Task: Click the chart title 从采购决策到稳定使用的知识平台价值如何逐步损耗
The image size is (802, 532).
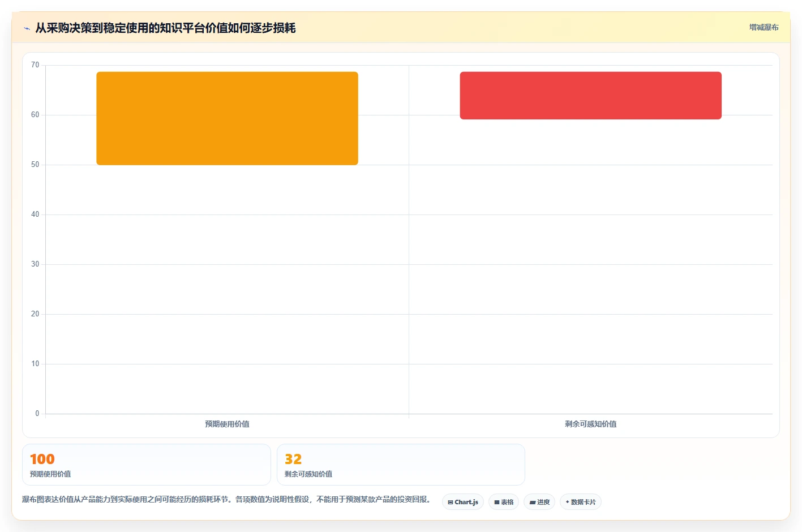Action: [x=165, y=28]
